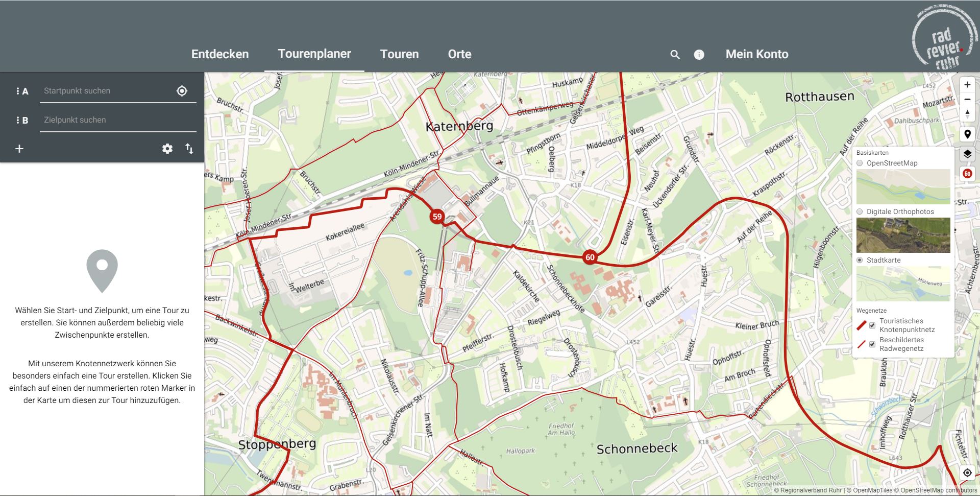The image size is (980, 496).
Task: Uncheck Touristisches Knotenpunktnetz checkbox
Action: (x=872, y=325)
